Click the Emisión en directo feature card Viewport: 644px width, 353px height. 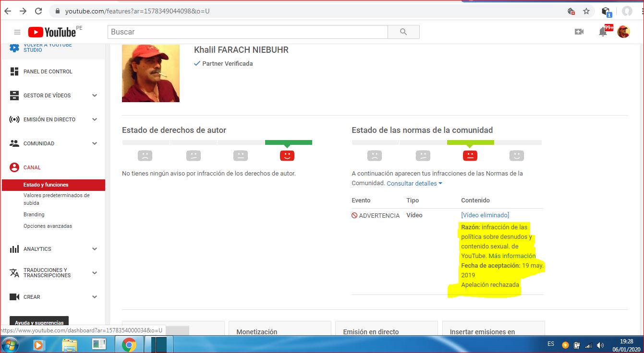point(387,329)
